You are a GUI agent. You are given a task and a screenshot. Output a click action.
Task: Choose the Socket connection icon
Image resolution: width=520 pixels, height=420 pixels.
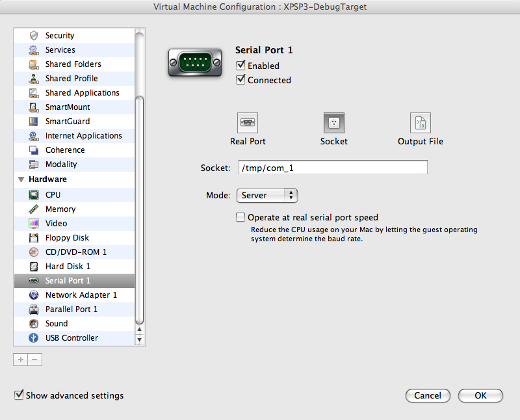333,123
